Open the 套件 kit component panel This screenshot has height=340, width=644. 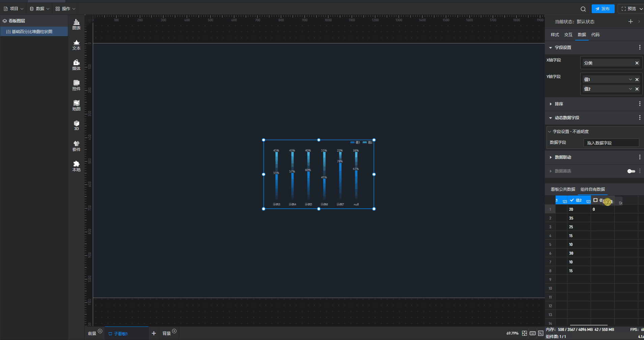click(x=77, y=146)
